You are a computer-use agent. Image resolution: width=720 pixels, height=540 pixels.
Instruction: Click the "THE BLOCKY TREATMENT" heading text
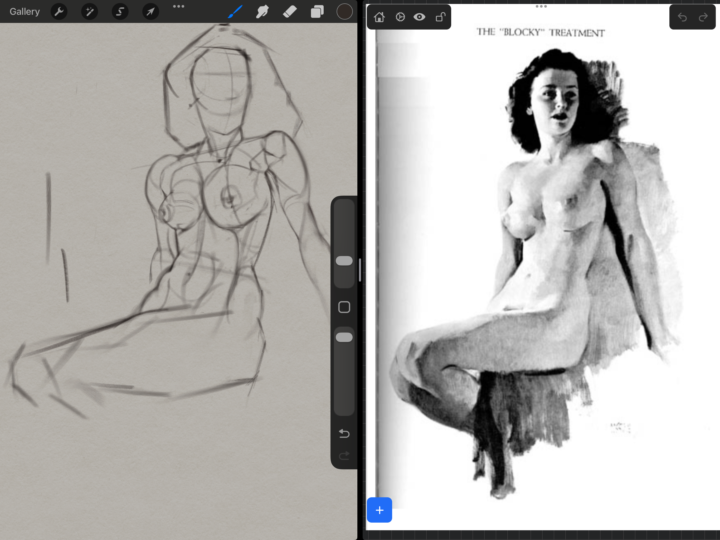pos(540,33)
